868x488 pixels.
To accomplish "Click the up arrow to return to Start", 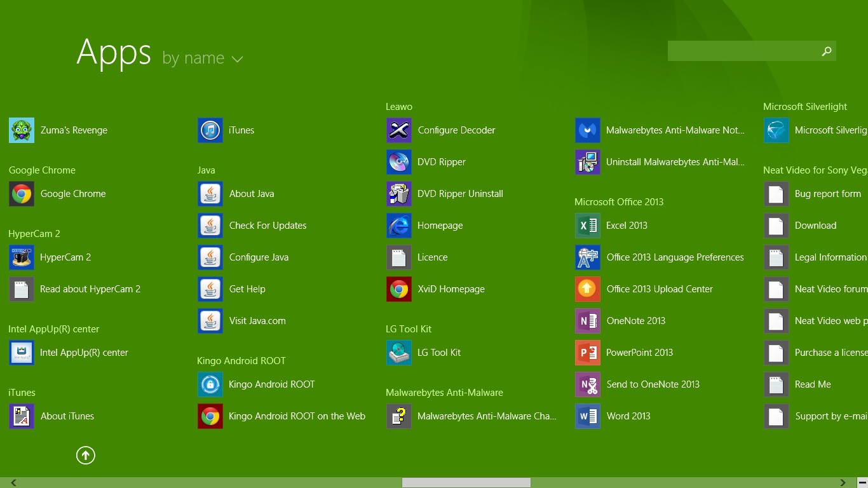I will coord(86,455).
